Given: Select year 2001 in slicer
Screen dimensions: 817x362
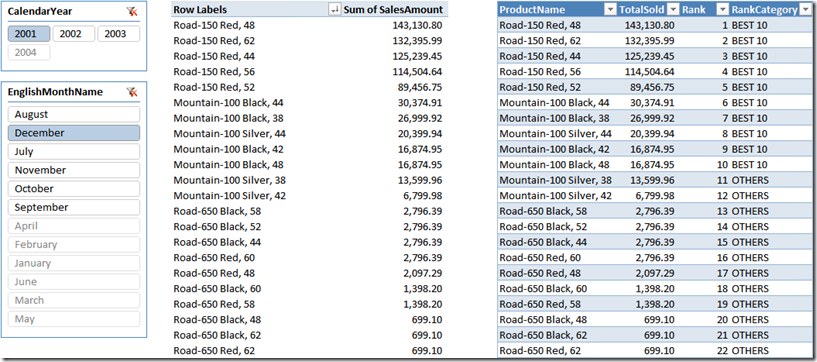Looking at the screenshot, I should 29,34.
